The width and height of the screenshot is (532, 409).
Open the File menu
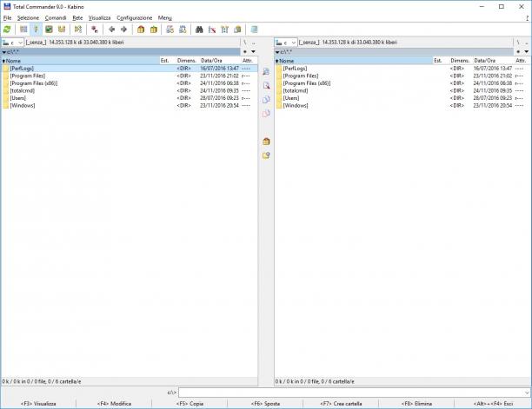point(7,17)
